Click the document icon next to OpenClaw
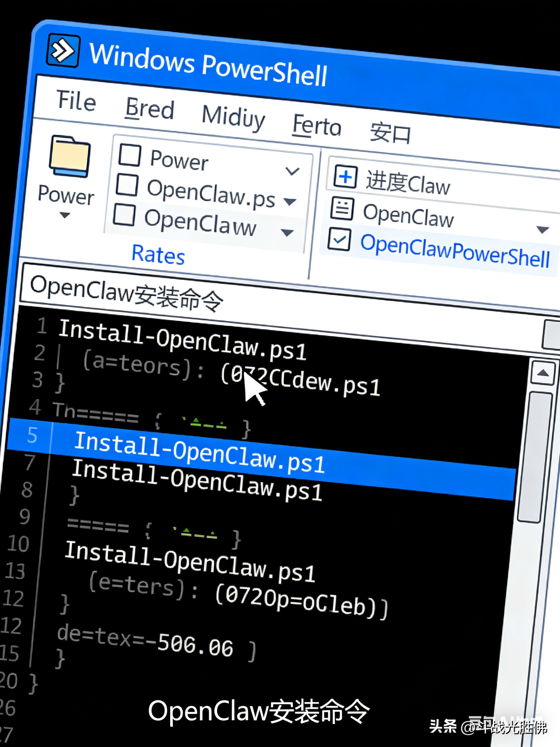 point(342,208)
